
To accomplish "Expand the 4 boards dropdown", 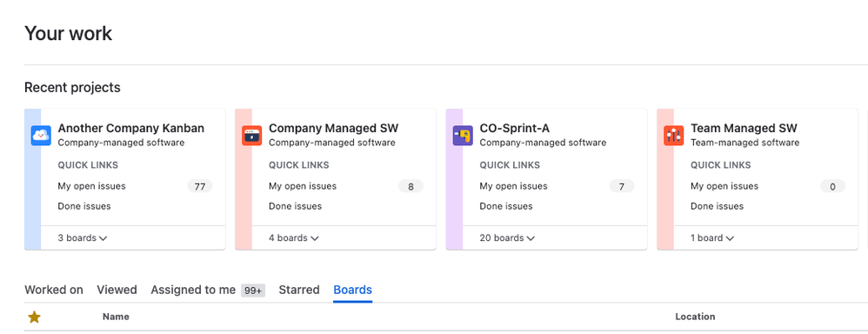I will pyautogui.click(x=294, y=238).
